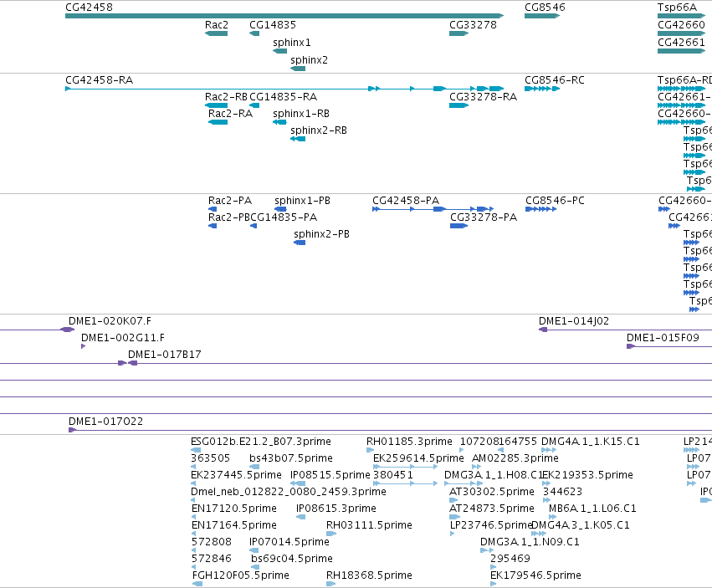
Task: Select the Dmel_neb_012822_0080_2459.3prime EST
Action: click(x=193, y=500)
